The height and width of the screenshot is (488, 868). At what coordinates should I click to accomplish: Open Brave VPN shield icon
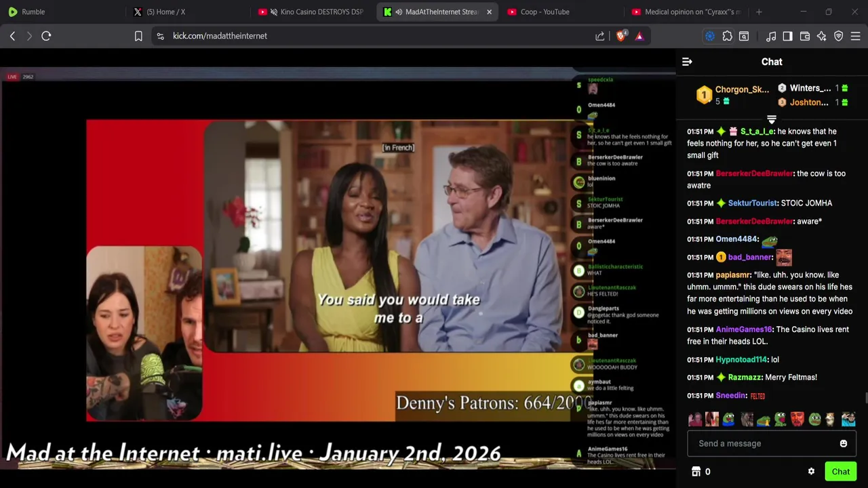point(838,36)
